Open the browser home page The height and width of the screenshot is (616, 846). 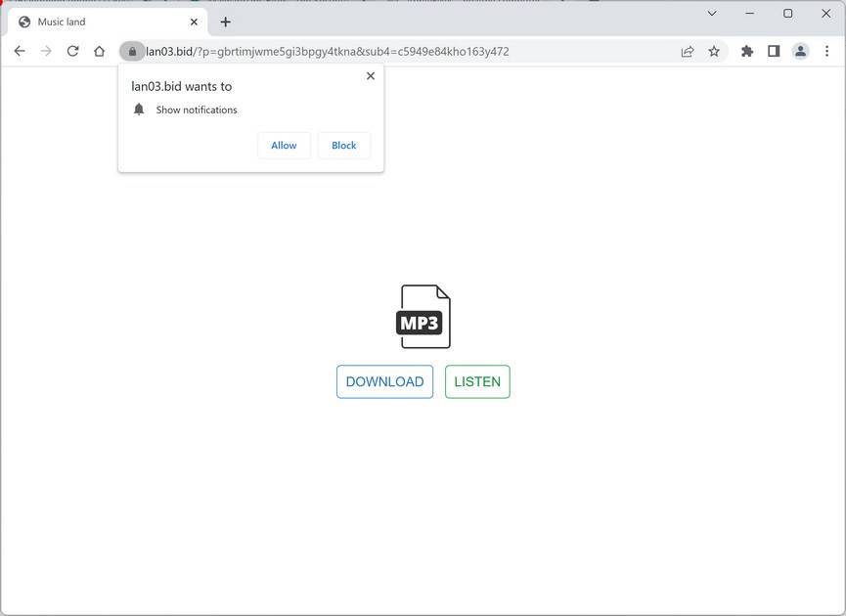coord(100,51)
